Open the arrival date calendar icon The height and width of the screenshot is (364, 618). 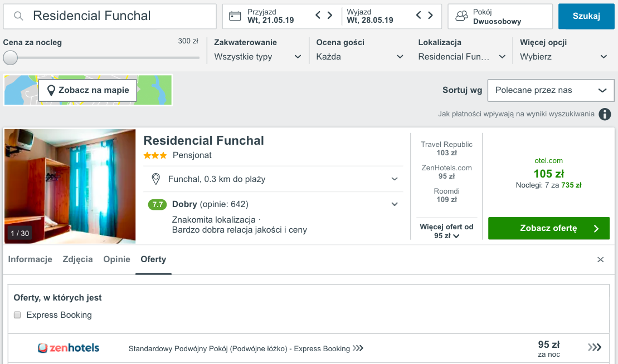coord(235,16)
